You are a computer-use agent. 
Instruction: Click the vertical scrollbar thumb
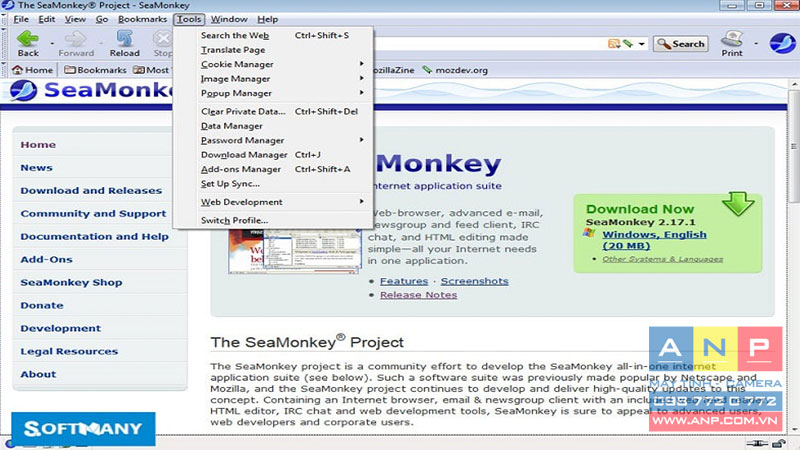pos(794,147)
